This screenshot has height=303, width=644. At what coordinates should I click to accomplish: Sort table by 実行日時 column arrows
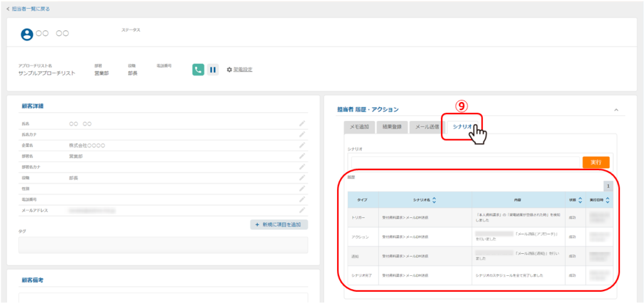[608, 200]
